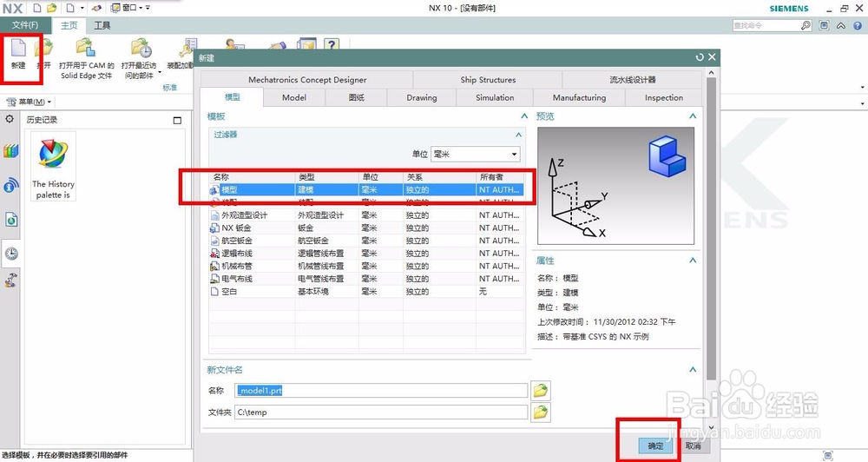868x462 pixels.
Task: Open the 单位 units dropdown (毫米)
Action: (476, 154)
